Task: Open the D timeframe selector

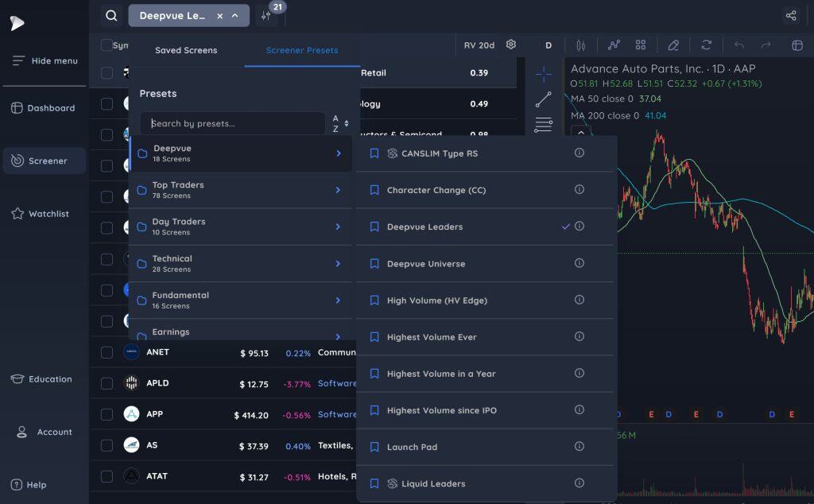Action: [x=548, y=45]
